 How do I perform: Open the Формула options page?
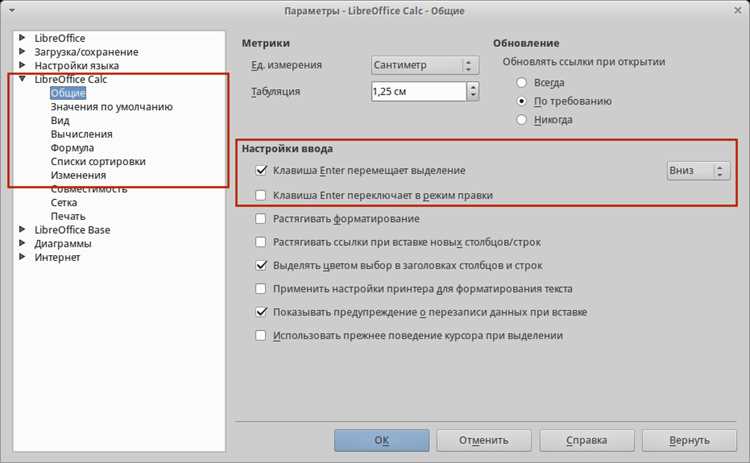[x=72, y=148]
